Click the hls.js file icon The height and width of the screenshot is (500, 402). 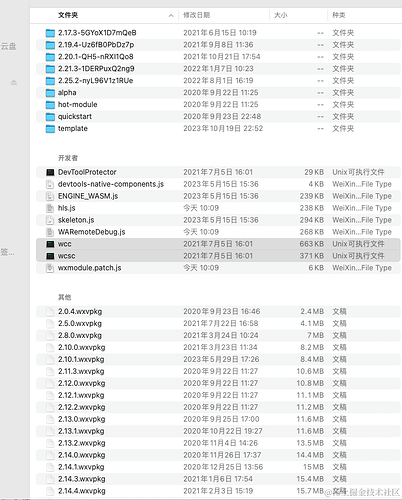pos(50,208)
